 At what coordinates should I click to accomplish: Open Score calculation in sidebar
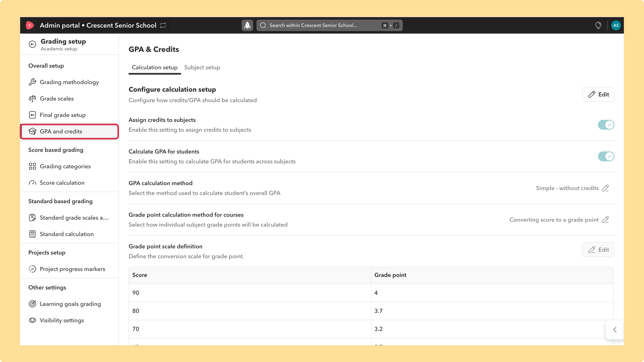tap(69, 183)
